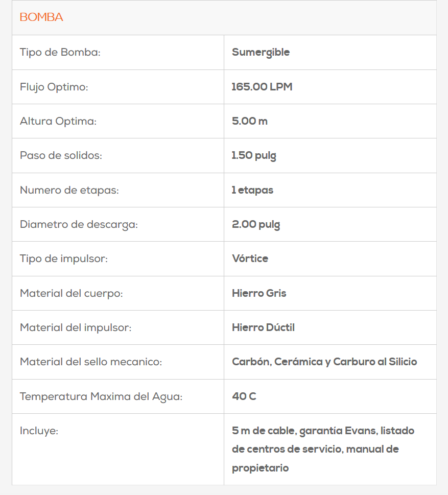Image resolution: width=448 pixels, height=495 pixels.
Task: Select the '1 etapas' value
Action: [x=252, y=190]
